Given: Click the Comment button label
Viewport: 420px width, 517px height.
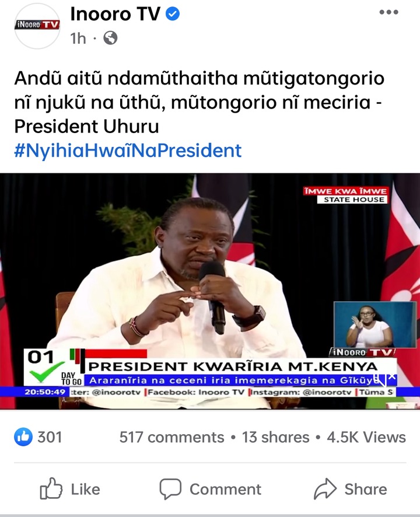Looking at the screenshot, I should click(226, 490).
